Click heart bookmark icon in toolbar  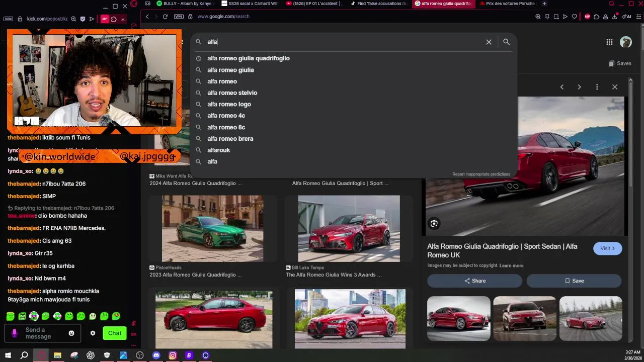tap(574, 17)
